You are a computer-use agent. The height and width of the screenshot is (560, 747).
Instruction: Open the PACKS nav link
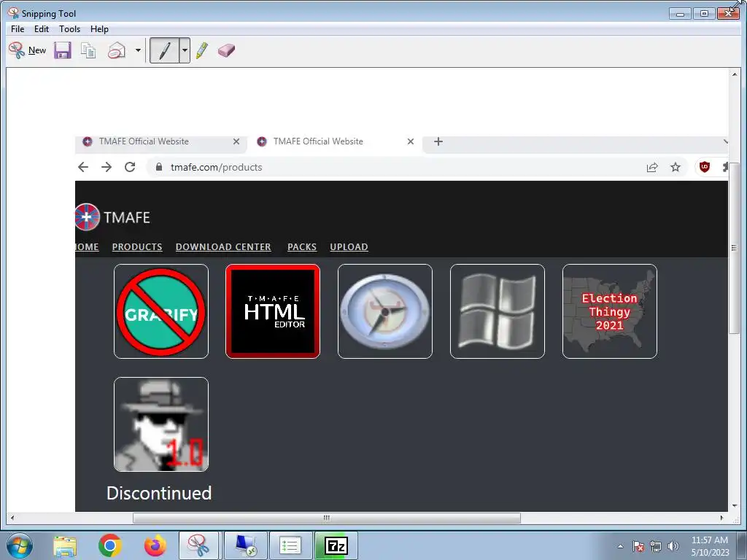pyautogui.click(x=302, y=246)
